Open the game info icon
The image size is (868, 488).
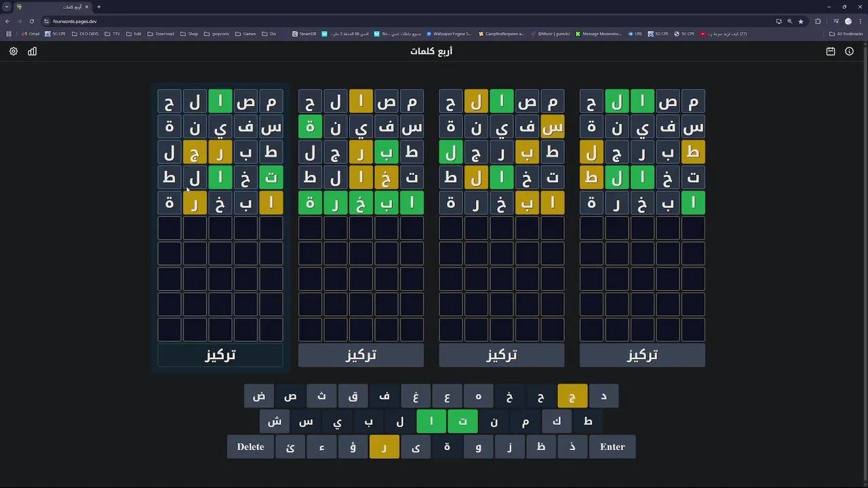(849, 52)
